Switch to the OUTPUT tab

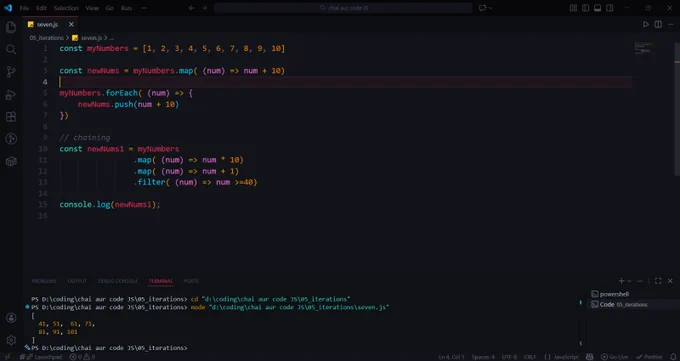pyautogui.click(x=77, y=281)
